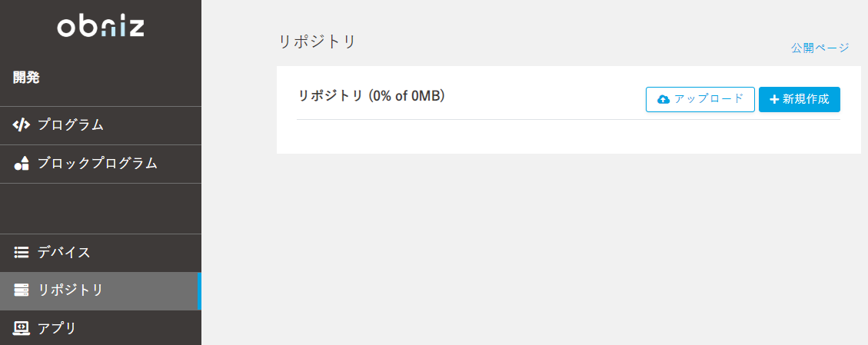Viewport: 868px width, 345px height.
Task: Select the highlighted リポジトリ sidebar entry
Action: point(101,290)
